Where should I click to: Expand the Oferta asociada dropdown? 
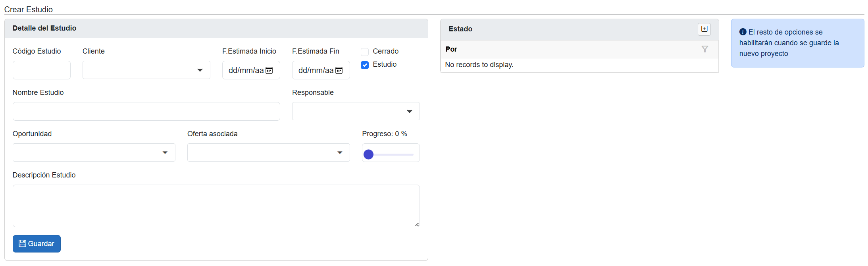pos(268,153)
